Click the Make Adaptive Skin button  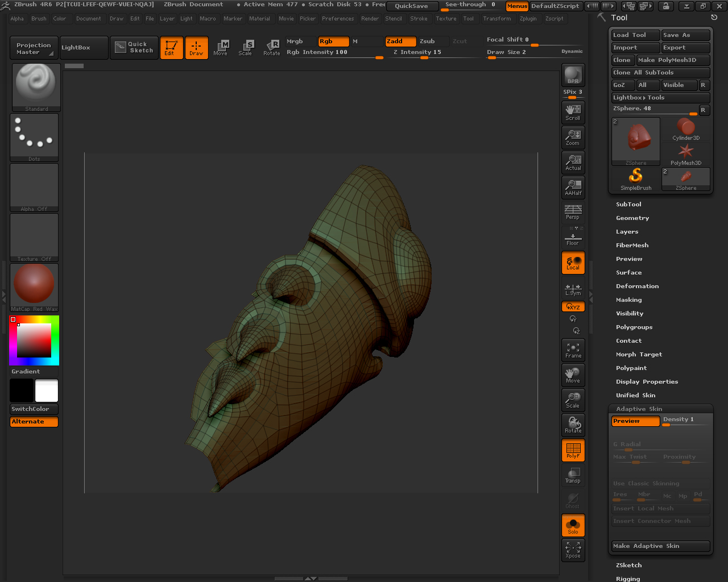(x=660, y=546)
